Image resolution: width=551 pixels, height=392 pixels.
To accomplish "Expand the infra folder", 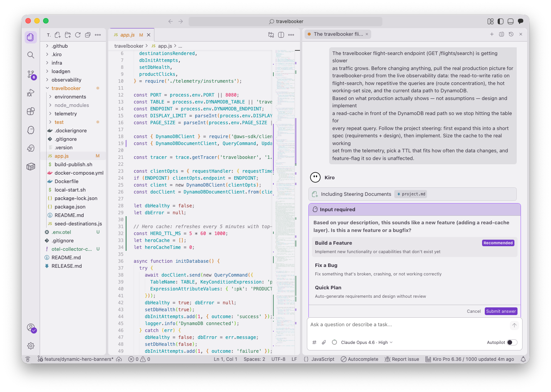I will pos(73,63).
